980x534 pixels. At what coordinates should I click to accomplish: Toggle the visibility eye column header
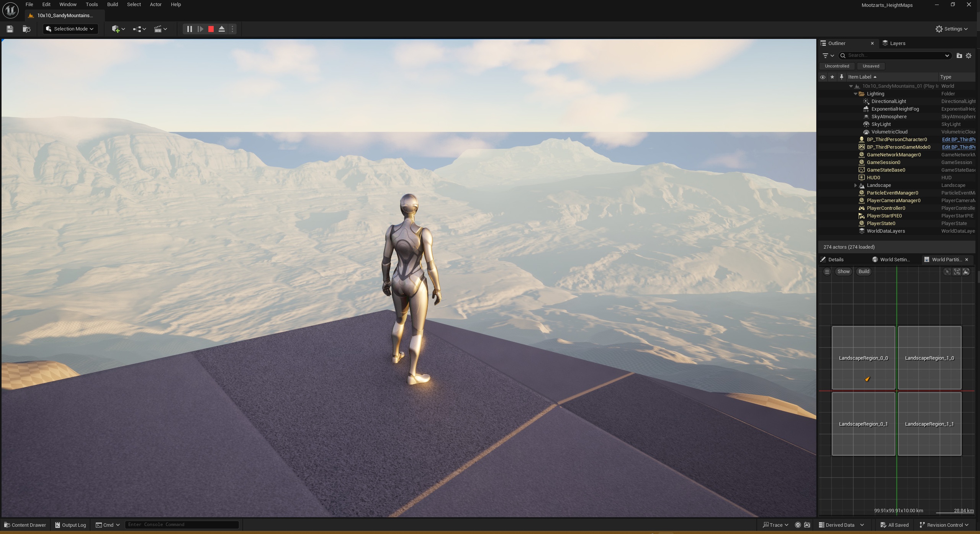click(823, 77)
